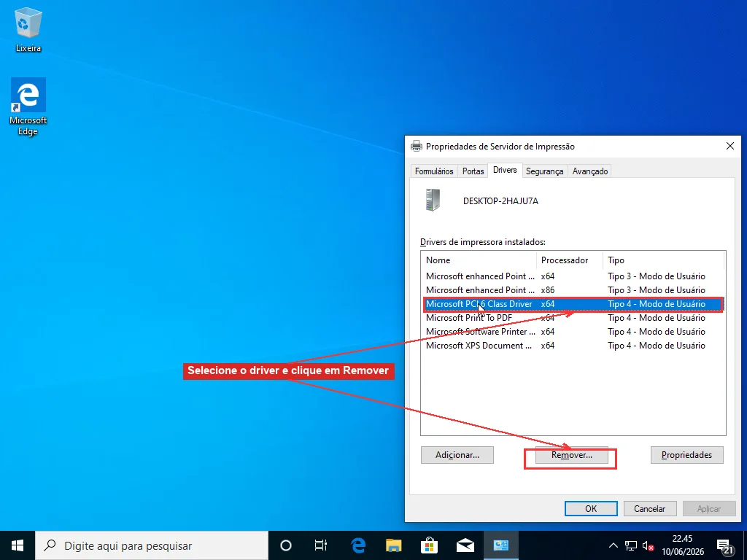Open the Segurança tab

(x=544, y=171)
